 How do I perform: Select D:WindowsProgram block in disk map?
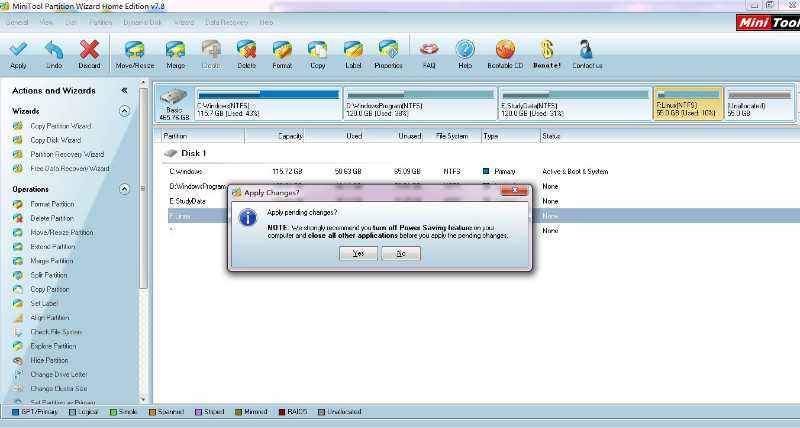pyautogui.click(x=420, y=104)
